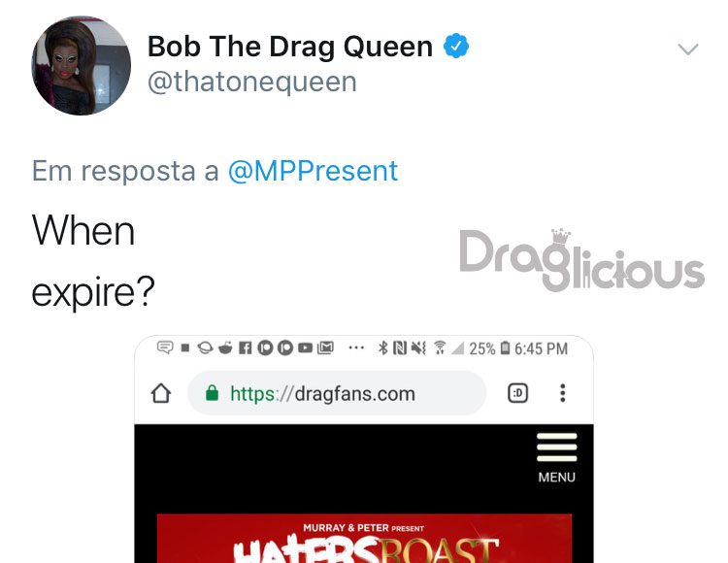Open Bob The Drag Queen's profile avatar
Image resolution: width=728 pixels, height=563 pixels.
click(x=82, y=65)
